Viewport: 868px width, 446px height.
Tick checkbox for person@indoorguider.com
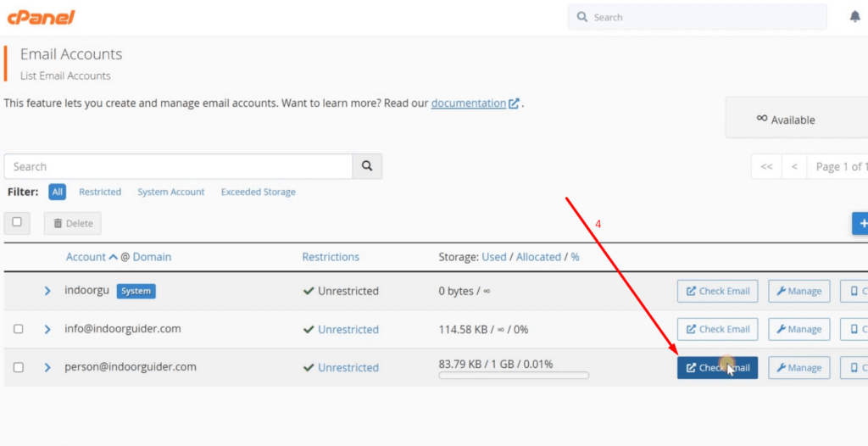click(19, 367)
